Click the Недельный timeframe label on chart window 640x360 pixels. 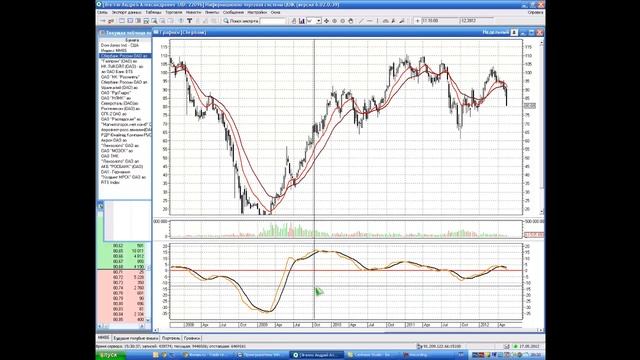tap(496, 32)
